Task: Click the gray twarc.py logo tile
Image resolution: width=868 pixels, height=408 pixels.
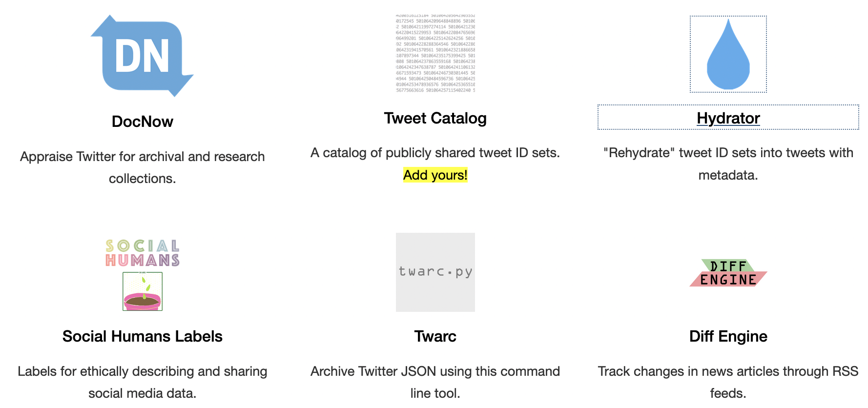Action: (x=435, y=272)
